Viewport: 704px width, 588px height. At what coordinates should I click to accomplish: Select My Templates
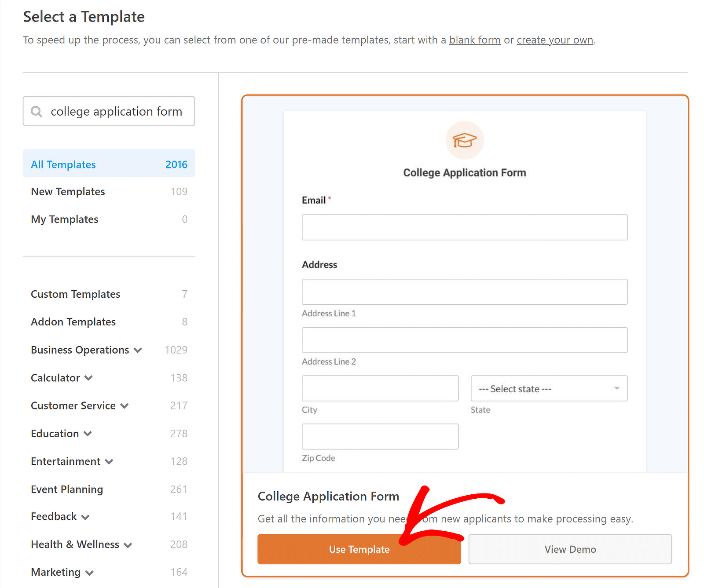[64, 219]
